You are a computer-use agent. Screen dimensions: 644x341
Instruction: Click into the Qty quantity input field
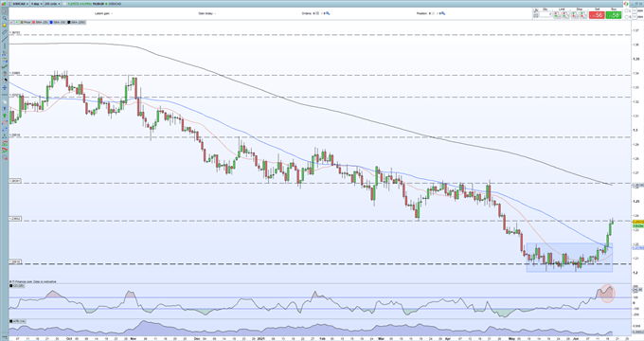pos(546,14)
